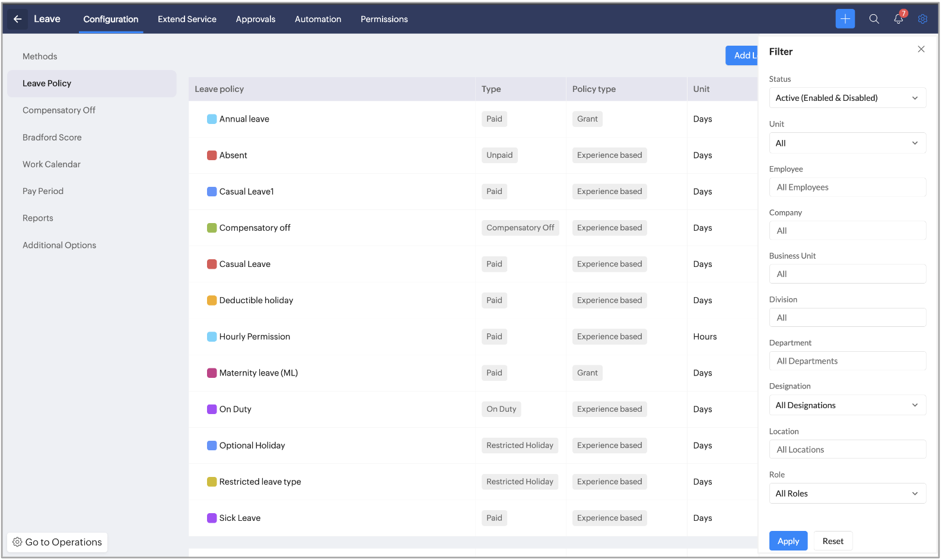Open the All Roles dropdown
Screen dimensions: 942x560
coord(846,494)
